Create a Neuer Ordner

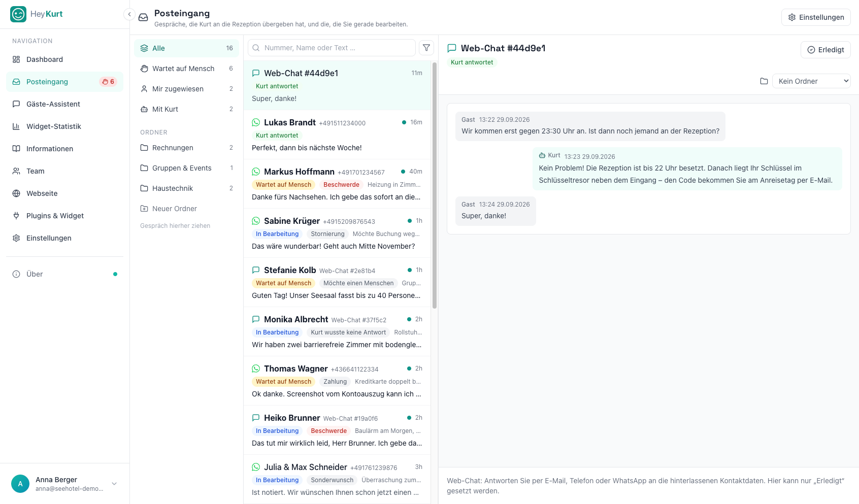(x=186, y=209)
